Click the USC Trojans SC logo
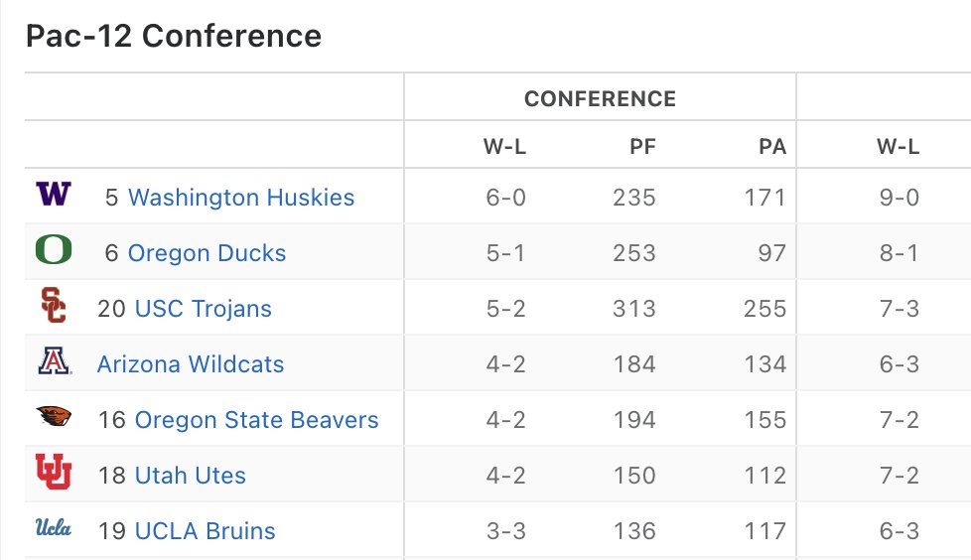Image resolution: width=971 pixels, height=560 pixels. tap(54, 305)
